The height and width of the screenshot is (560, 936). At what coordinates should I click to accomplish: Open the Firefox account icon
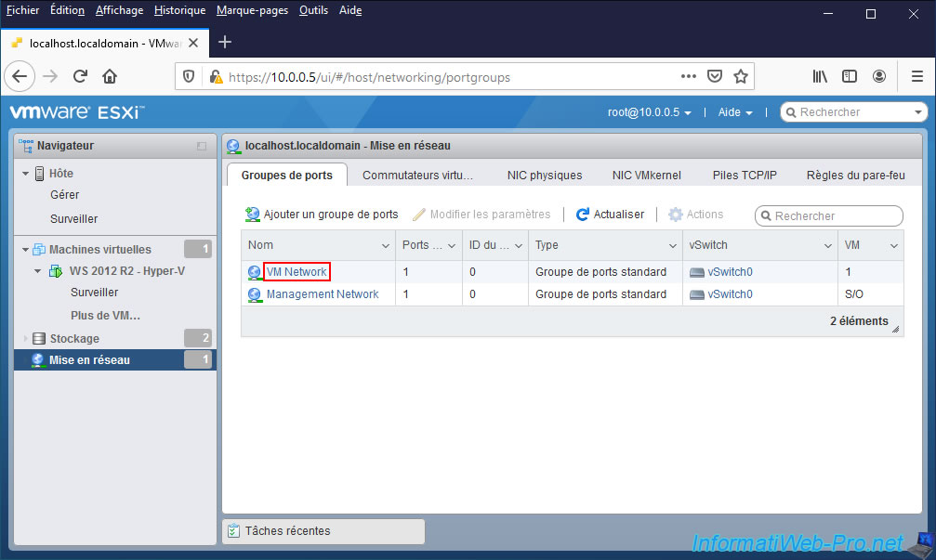pyautogui.click(x=879, y=76)
